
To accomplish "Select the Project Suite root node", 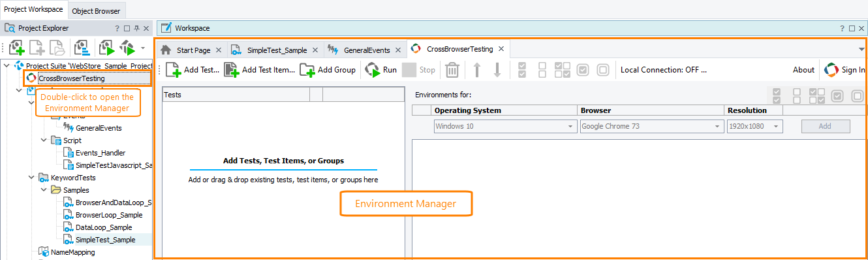I will click(x=83, y=66).
